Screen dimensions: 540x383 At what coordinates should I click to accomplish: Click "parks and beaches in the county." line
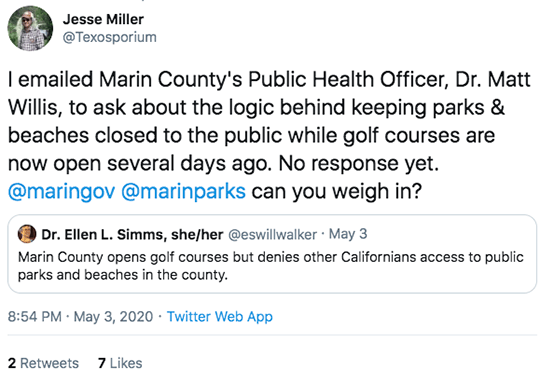click(x=123, y=275)
